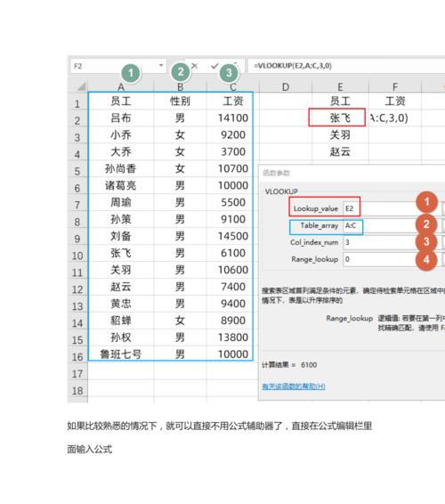445x504 pixels.
Task: Click gender cell 女 in 貂蝉 row
Action: pos(181,321)
